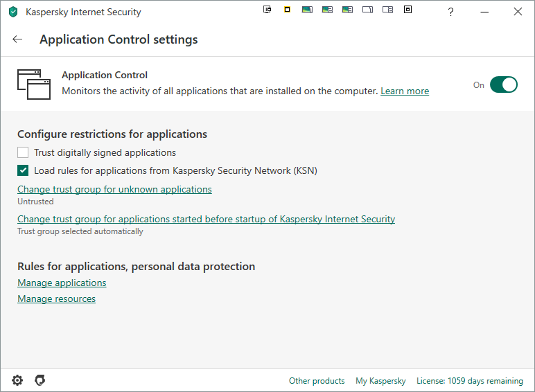Go back using the back arrow
The width and height of the screenshot is (535, 392).
(17, 39)
